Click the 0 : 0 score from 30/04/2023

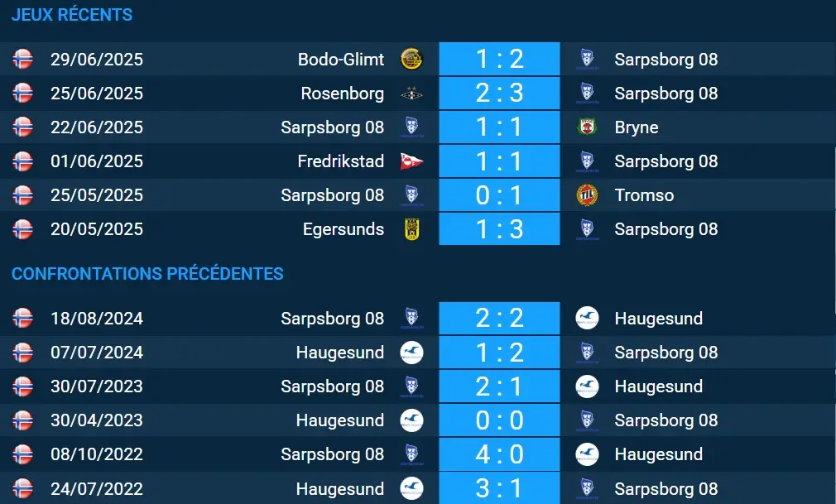pyautogui.click(x=499, y=420)
